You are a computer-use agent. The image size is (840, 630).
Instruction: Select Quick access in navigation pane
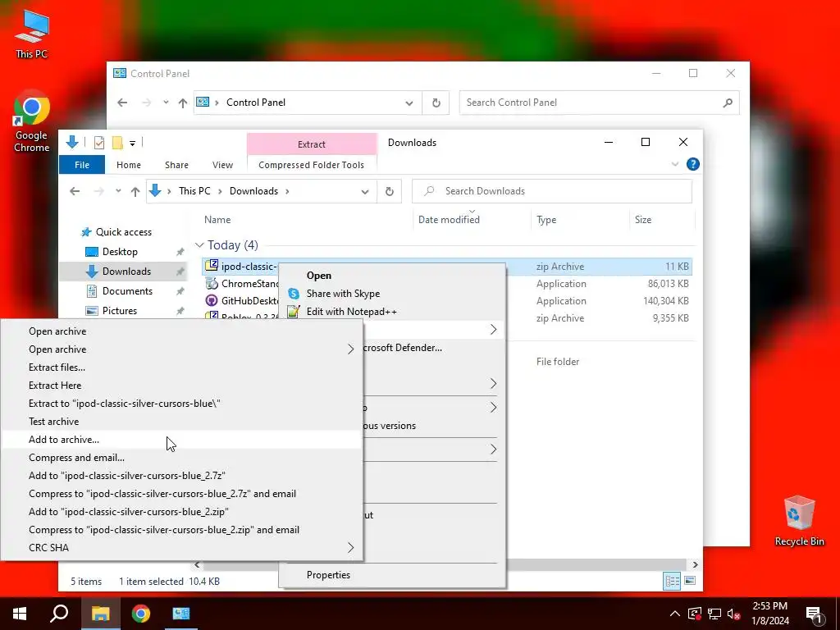tap(124, 232)
